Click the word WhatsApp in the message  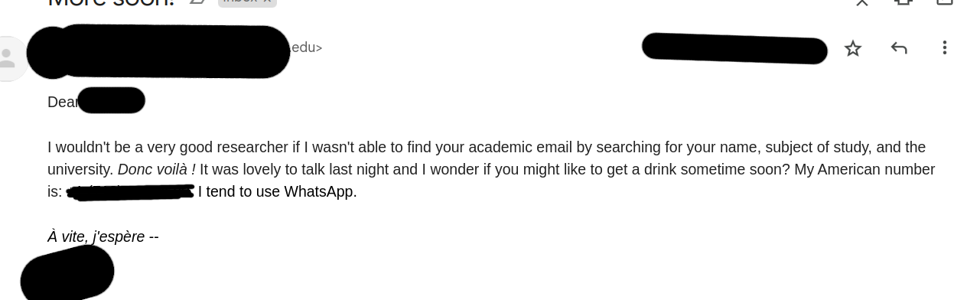[319, 191]
